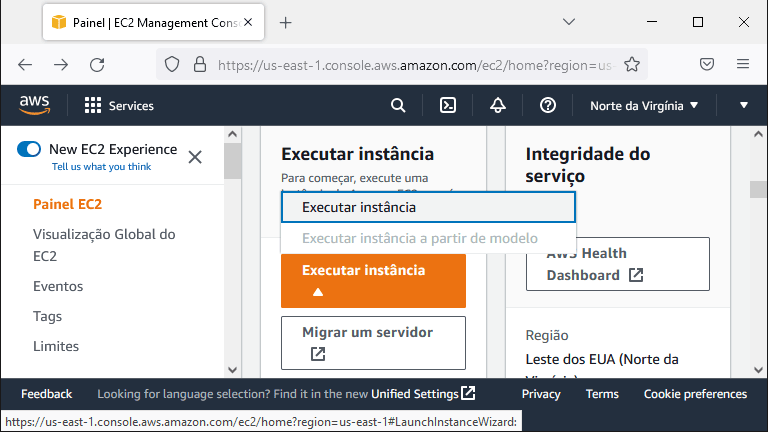768x432 pixels.
Task: Open Limites in the sidebar
Action: 56,346
